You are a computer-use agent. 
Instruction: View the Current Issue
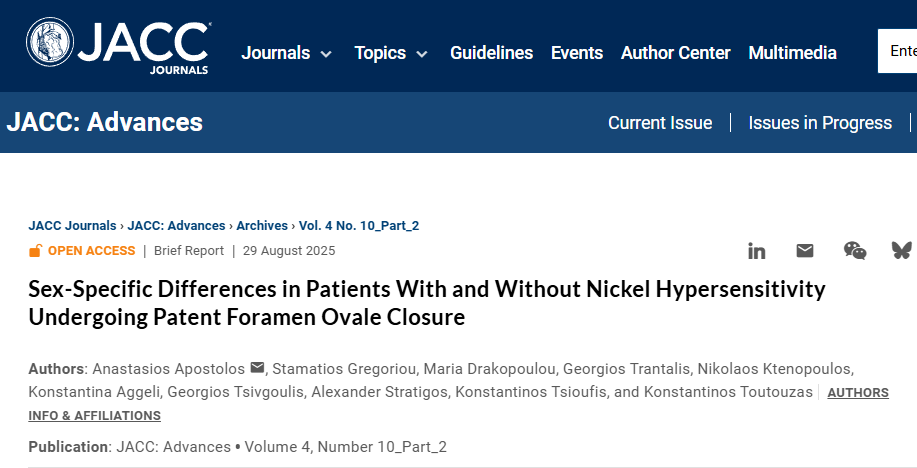660,123
